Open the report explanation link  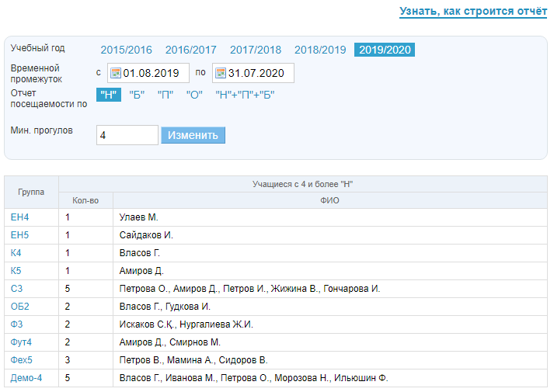click(x=473, y=12)
